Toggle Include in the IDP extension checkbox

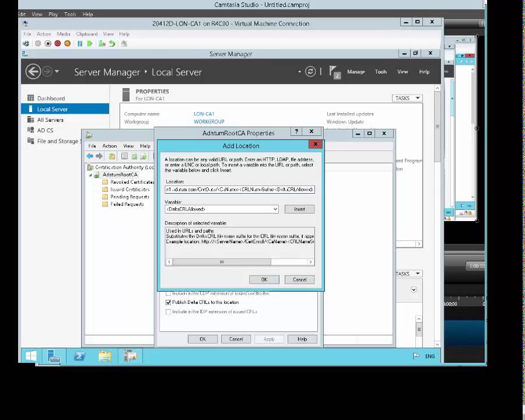[169, 311]
